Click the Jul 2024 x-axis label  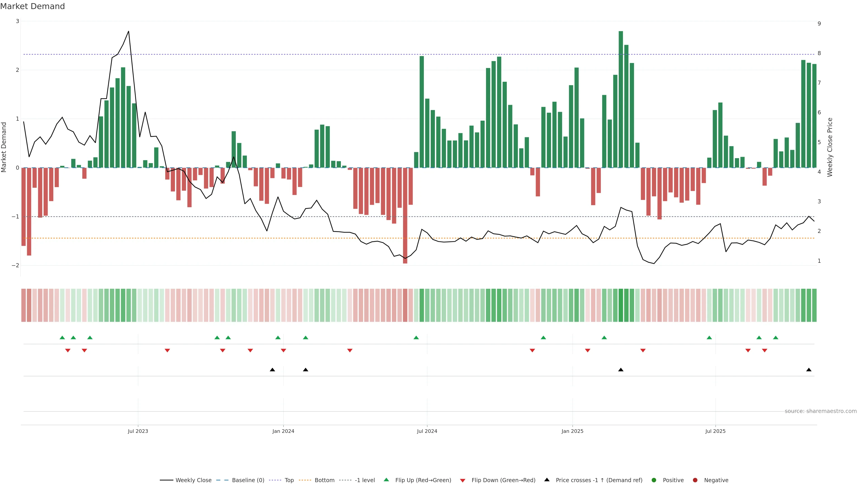[x=427, y=432]
